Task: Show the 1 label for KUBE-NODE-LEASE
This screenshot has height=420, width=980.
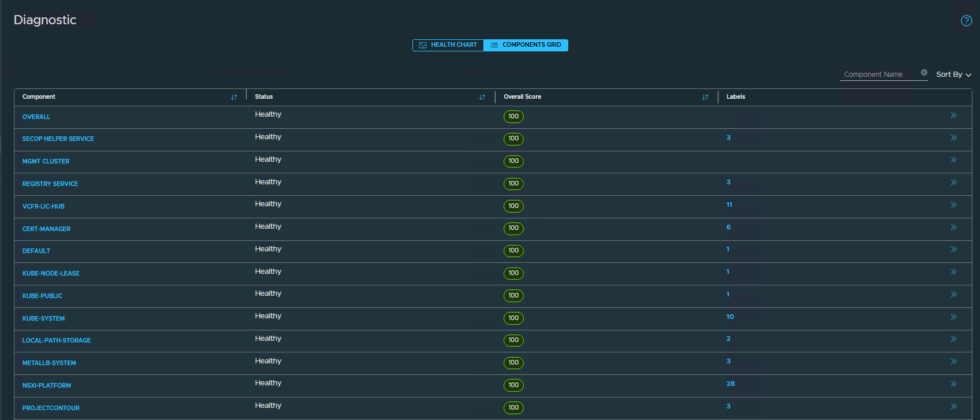Action: [728, 272]
